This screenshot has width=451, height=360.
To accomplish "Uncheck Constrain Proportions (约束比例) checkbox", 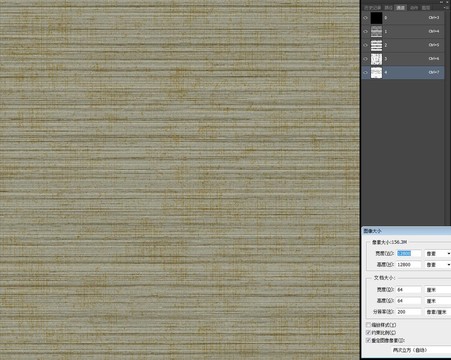I will tap(368, 333).
